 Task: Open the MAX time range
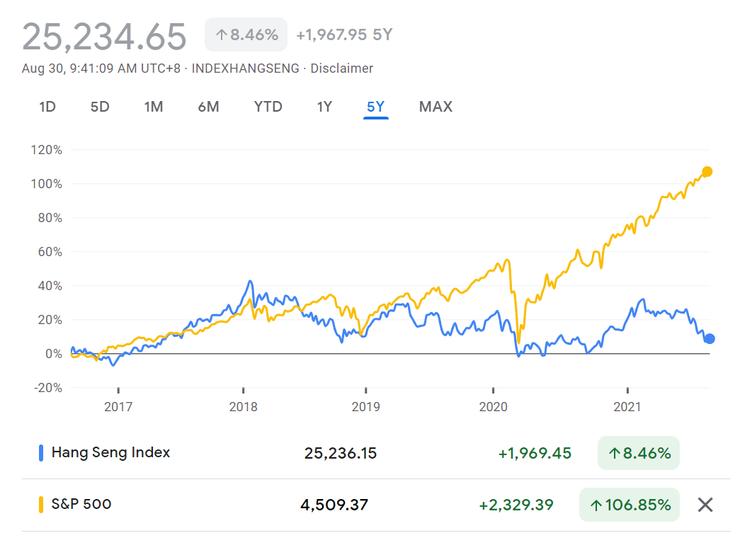[435, 106]
